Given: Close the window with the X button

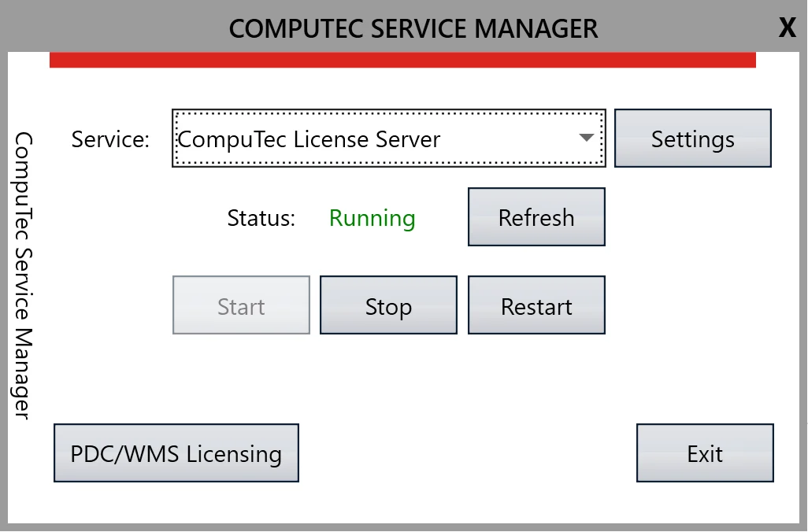Looking at the screenshot, I should 787,28.
